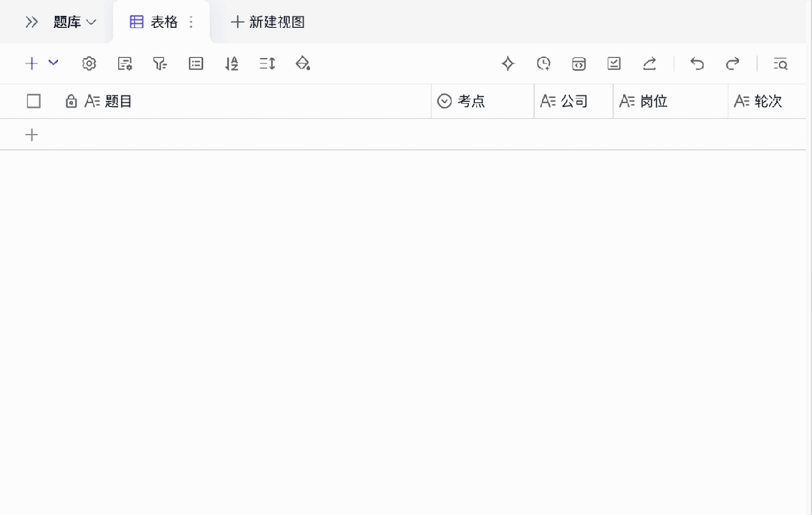Image resolution: width=812 pixels, height=515 pixels.
Task: Select the 轮次 column header
Action: (767, 101)
